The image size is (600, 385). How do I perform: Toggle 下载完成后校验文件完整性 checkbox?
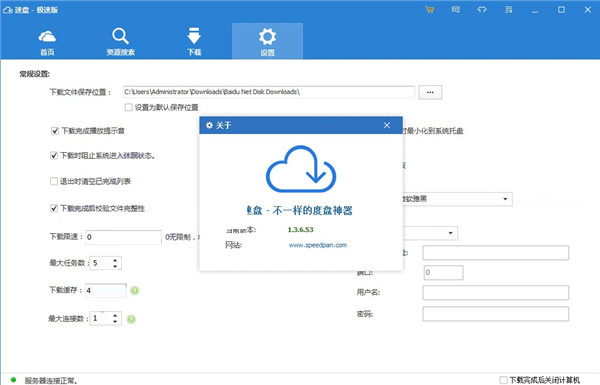point(54,208)
